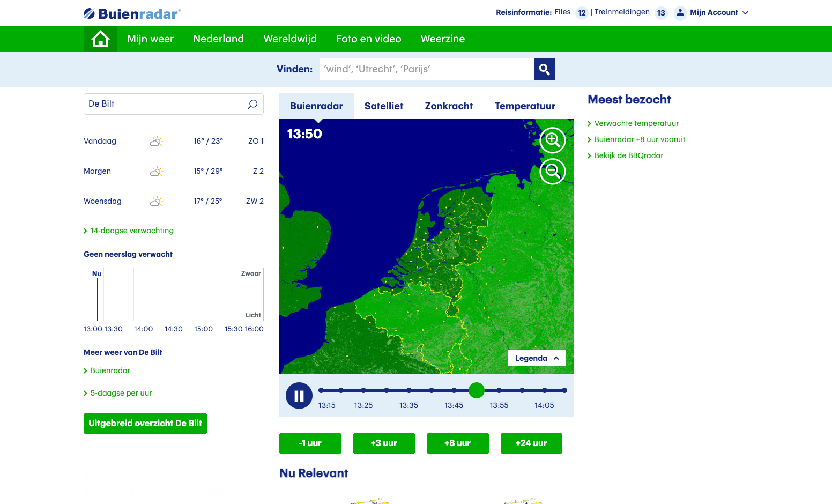Image resolution: width=832 pixels, height=504 pixels.
Task: Click the green timeline slider handle
Action: coord(477,390)
